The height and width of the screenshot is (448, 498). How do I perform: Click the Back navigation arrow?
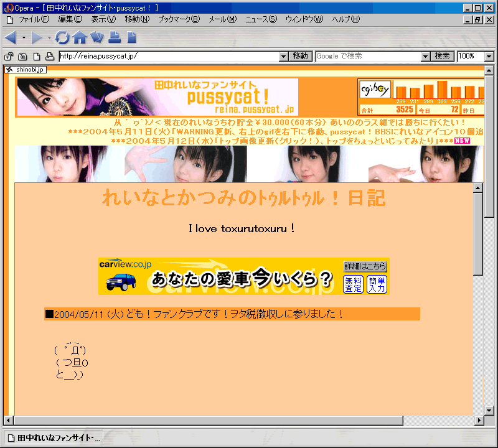point(11,37)
